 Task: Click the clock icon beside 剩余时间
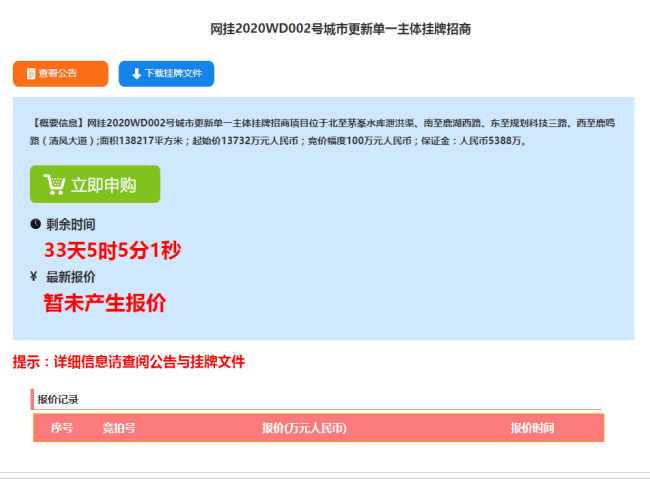35,224
